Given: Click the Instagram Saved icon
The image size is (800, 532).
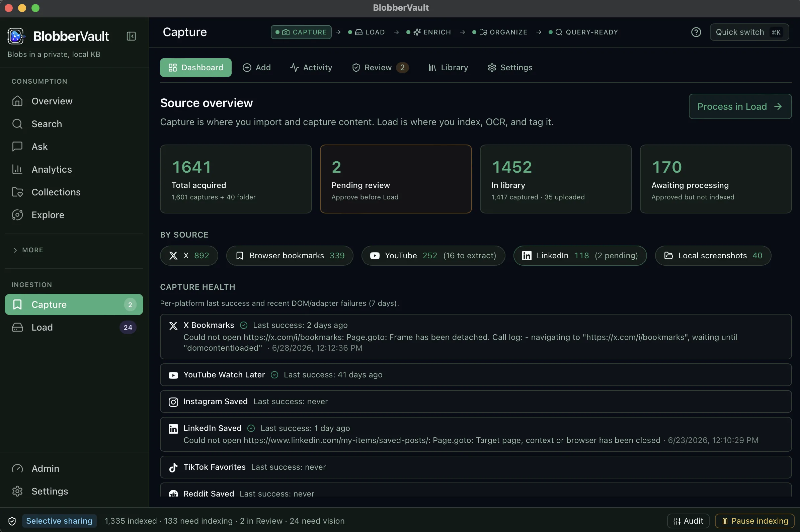Looking at the screenshot, I should (x=173, y=402).
